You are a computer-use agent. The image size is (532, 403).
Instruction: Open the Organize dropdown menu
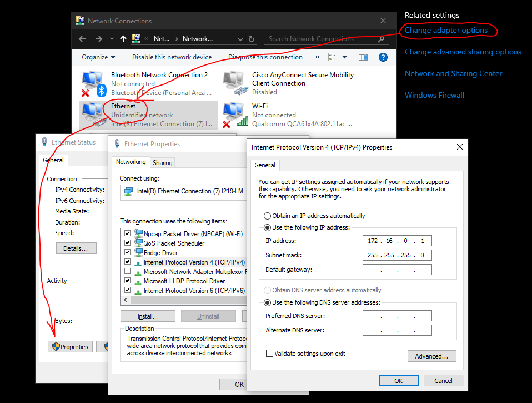tap(98, 57)
